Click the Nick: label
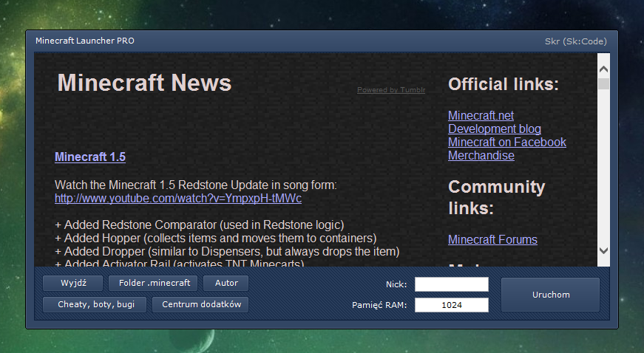The image size is (644, 353). 396,284
